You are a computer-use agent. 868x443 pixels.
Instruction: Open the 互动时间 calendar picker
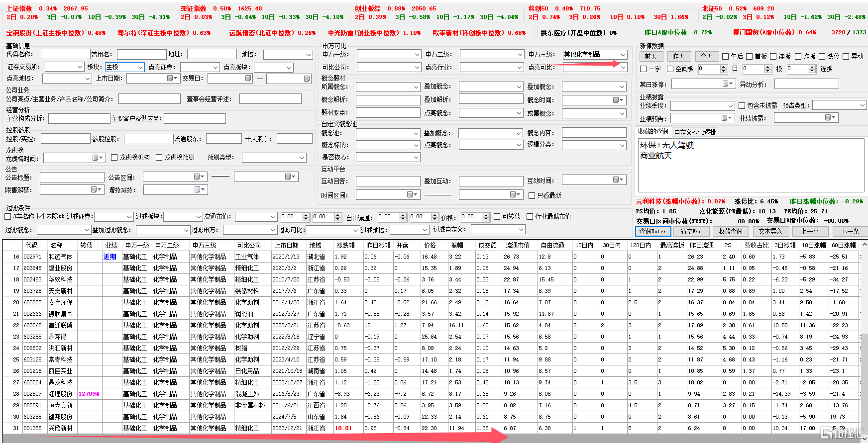(618, 179)
